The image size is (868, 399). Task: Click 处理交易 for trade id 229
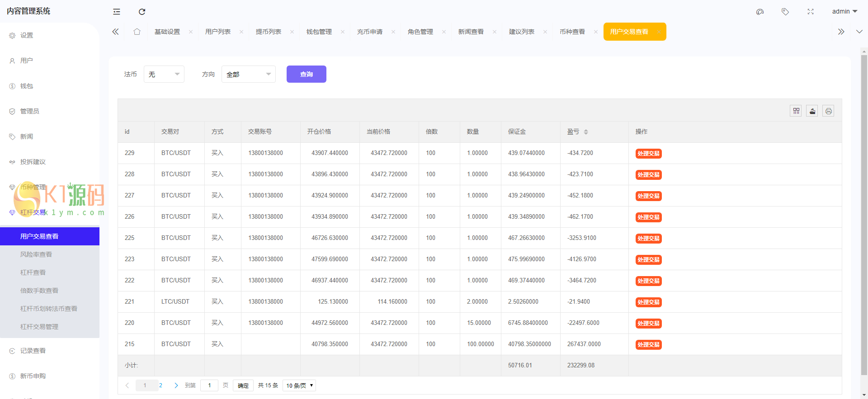click(648, 154)
